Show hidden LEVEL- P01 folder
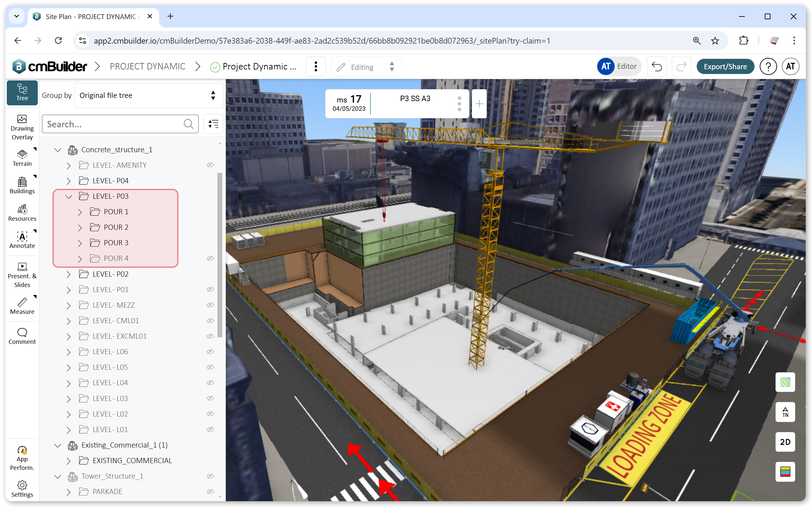 click(x=210, y=290)
